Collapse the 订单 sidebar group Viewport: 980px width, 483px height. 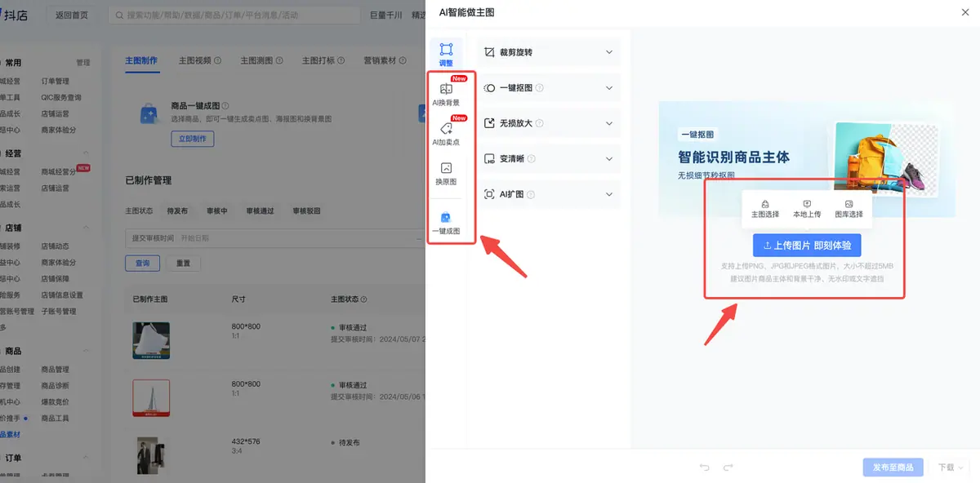[x=87, y=458]
